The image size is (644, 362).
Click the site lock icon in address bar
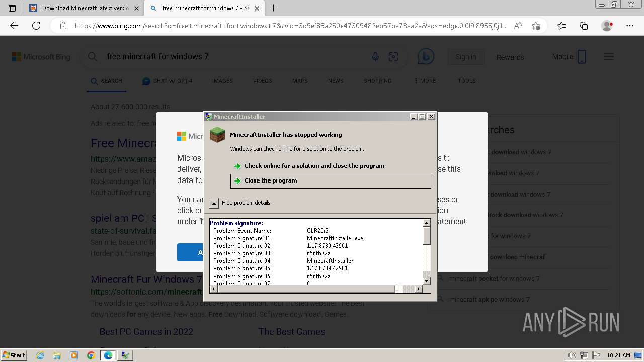(63, 26)
